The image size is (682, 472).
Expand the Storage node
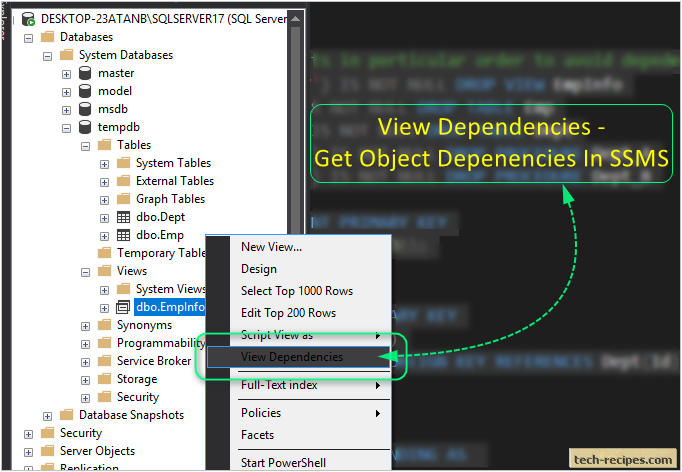click(x=86, y=381)
